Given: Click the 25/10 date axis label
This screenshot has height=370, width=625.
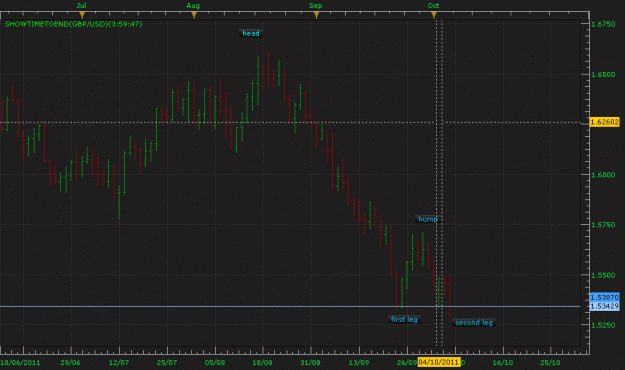Looking at the screenshot, I should click(550, 362).
